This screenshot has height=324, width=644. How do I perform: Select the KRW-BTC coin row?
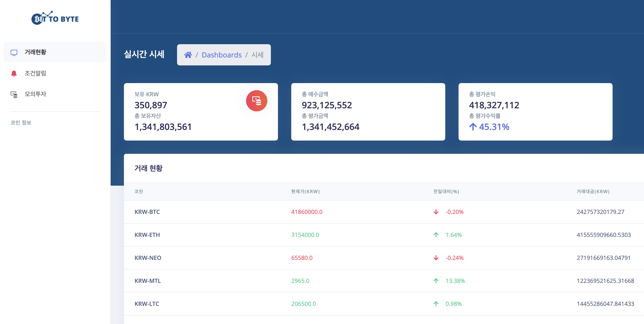pyautogui.click(x=147, y=212)
